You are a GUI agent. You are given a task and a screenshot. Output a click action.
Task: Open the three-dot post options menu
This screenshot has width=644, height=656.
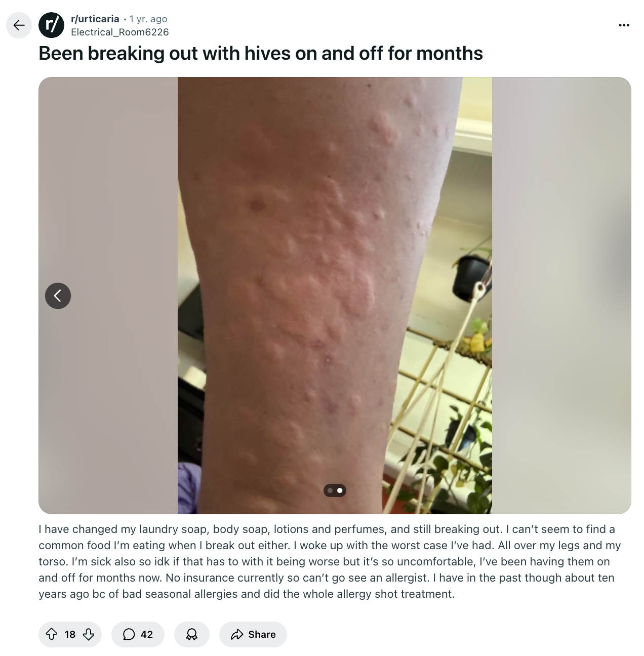(x=624, y=25)
